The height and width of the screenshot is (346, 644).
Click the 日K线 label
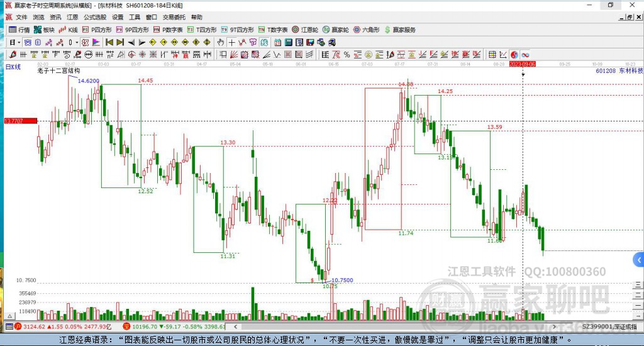(13, 67)
